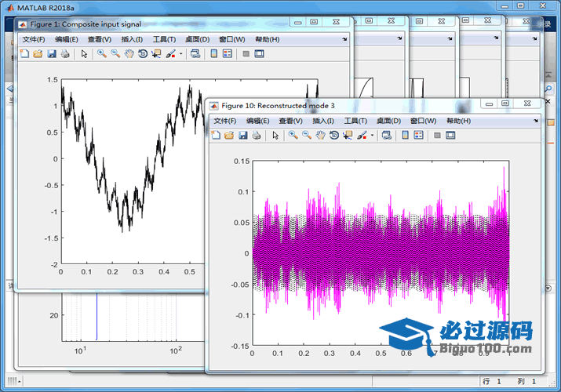
Task: Open brush color dropdown arrow in Figure 1
Action: point(180,54)
